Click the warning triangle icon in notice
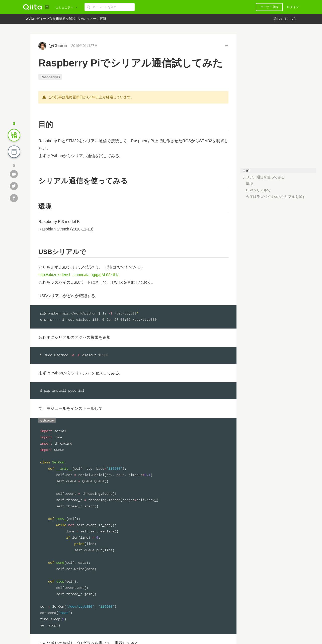The width and height of the screenshot is (322, 644). 44,97
